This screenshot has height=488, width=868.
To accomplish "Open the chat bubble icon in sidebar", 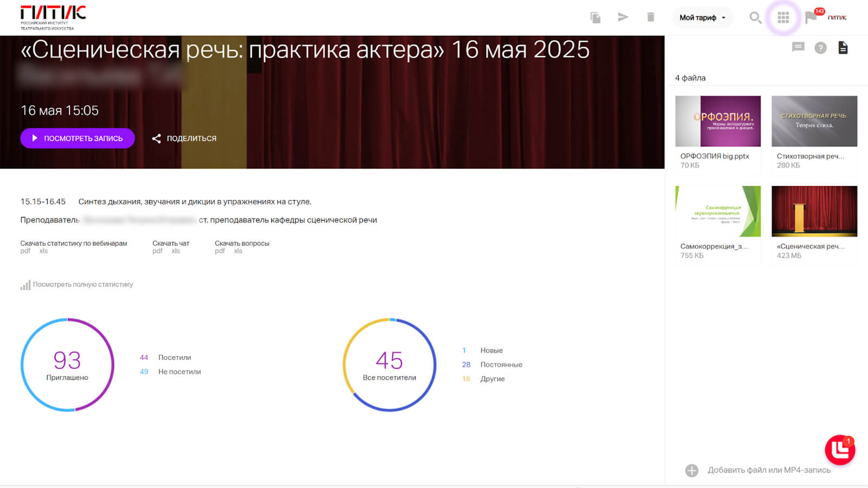I will tap(797, 48).
